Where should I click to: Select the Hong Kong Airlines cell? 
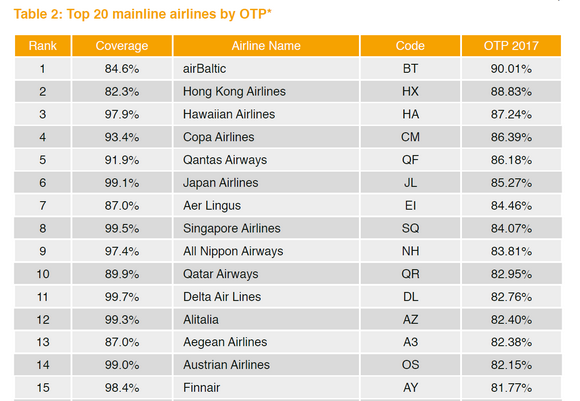pos(266,91)
